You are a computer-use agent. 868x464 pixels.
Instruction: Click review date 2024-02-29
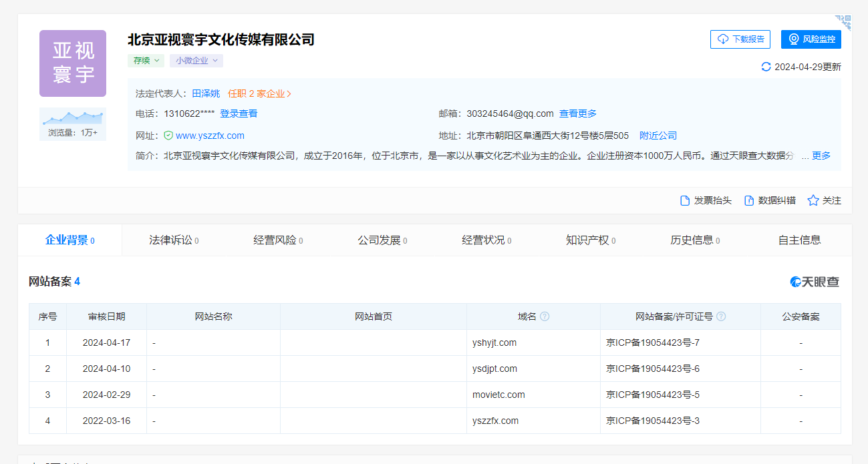coord(106,395)
